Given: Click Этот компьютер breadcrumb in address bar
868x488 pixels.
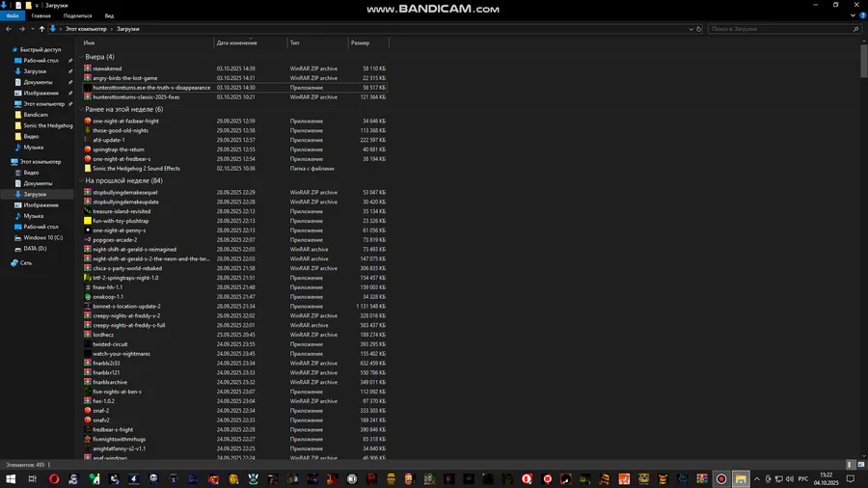Looking at the screenshot, I should [x=86, y=29].
